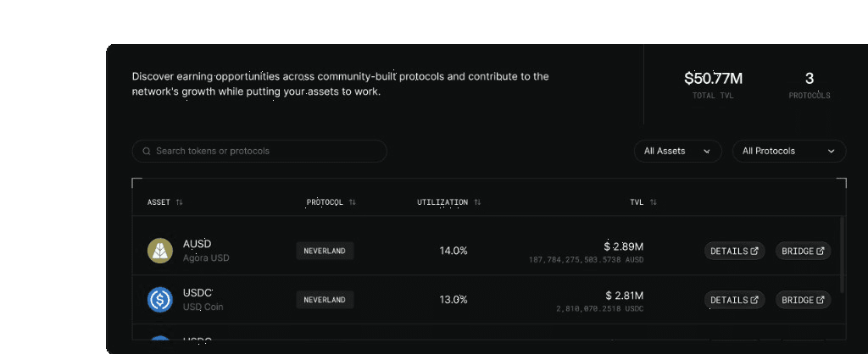This screenshot has width=868, height=354.
Task: Expand the All Assets dropdown
Action: pyautogui.click(x=677, y=151)
